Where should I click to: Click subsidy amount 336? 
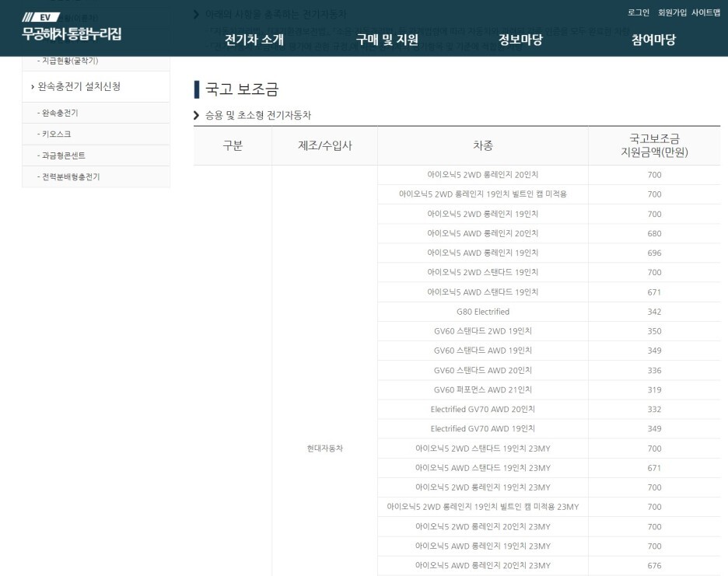tap(654, 370)
